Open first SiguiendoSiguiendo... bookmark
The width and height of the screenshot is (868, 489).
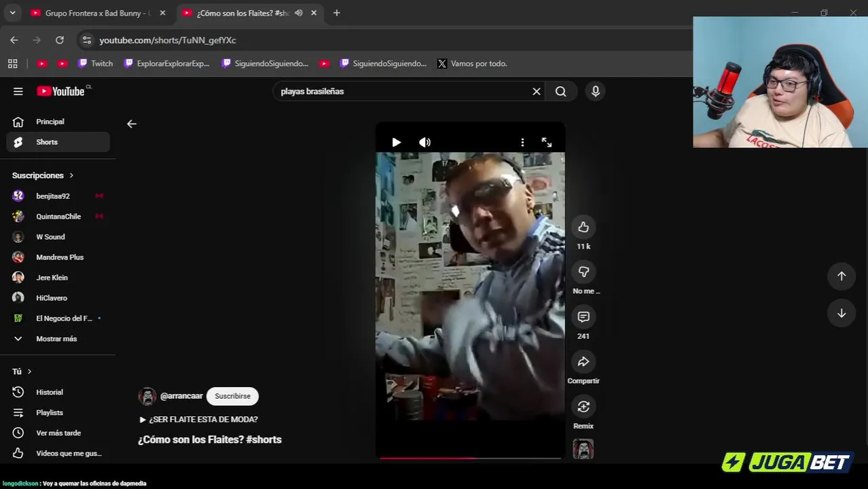pyautogui.click(x=265, y=63)
